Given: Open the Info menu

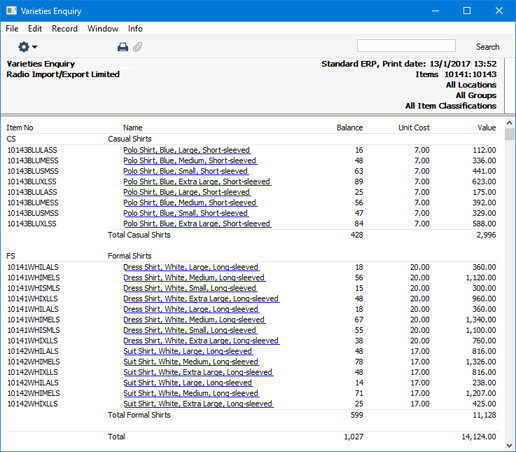Looking at the screenshot, I should [135, 29].
